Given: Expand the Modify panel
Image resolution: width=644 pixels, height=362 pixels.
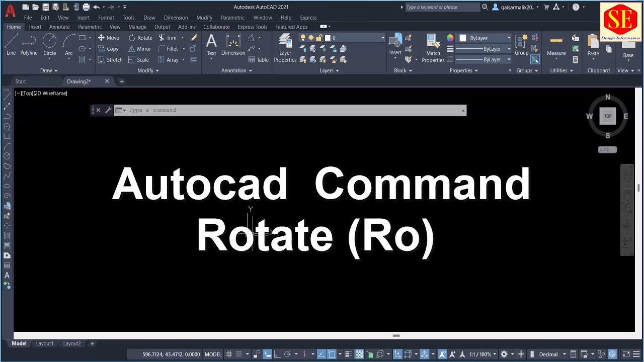Looking at the screenshot, I should tap(148, 70).
